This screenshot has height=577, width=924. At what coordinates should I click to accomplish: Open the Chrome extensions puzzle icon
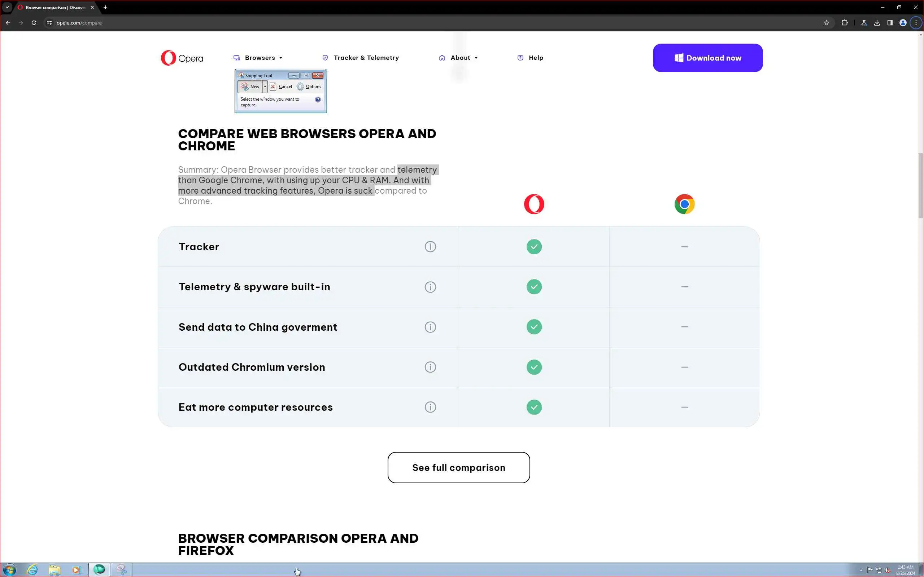pyautogui.click(x=845, y=23)
